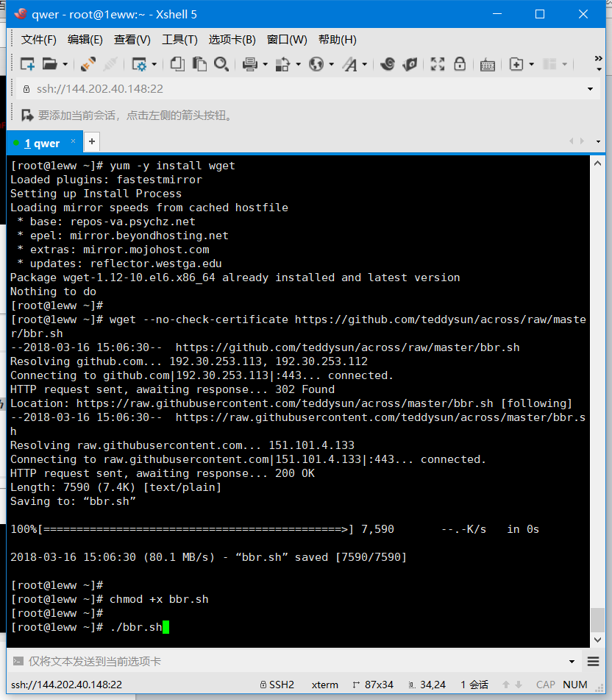Close the qwer tab
This screenshot has height=700, width=612.
73,141
